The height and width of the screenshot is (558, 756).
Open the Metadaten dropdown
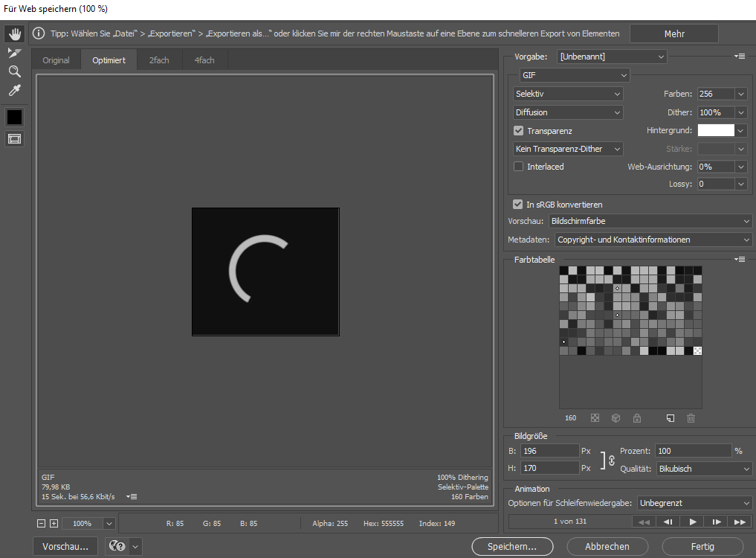(653, 240)
